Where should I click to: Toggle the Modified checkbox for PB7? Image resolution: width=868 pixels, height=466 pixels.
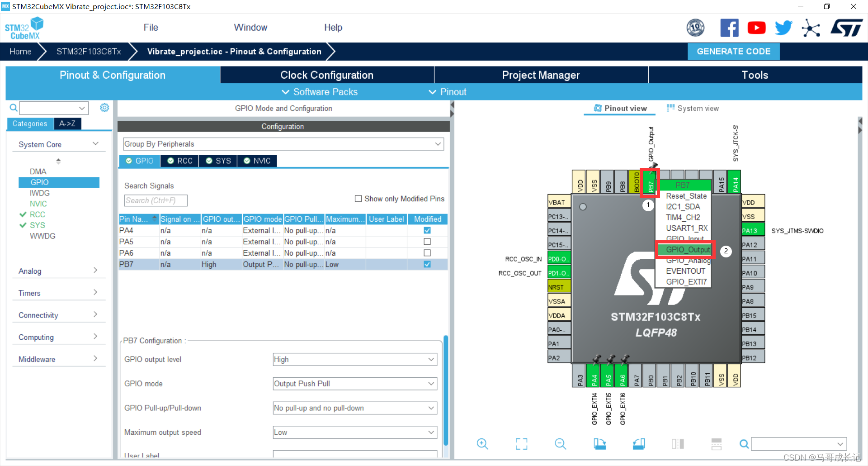click(x=427, y=264)
